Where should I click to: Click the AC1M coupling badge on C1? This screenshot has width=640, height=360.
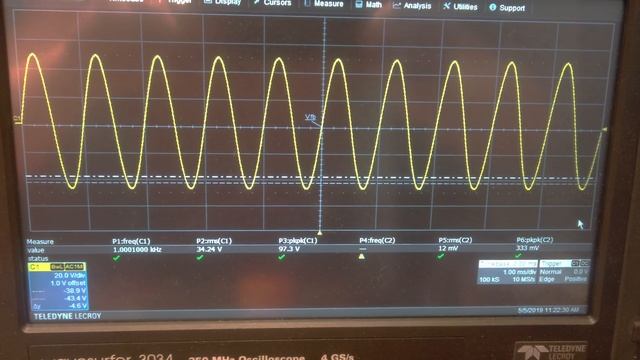[74, 267]
